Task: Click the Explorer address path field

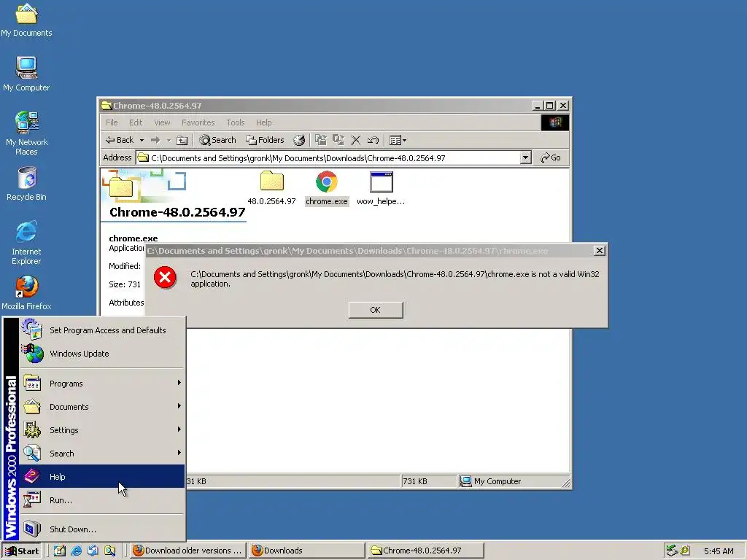Action: click(x=328, y=157)
